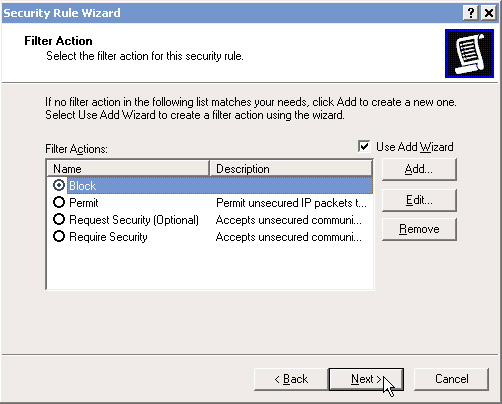The image size is (502, 404).
Task: Go to previous page with Back button
Action: [291, 379]
